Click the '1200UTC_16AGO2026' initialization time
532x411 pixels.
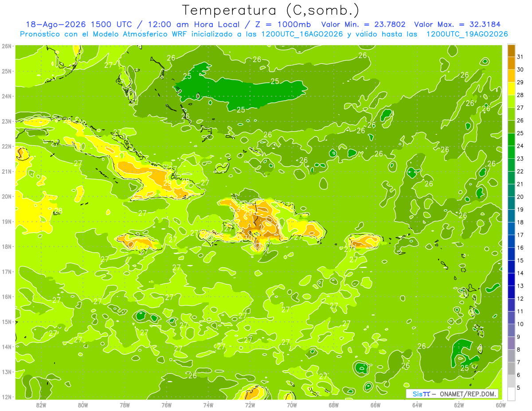tap(302, 34)
